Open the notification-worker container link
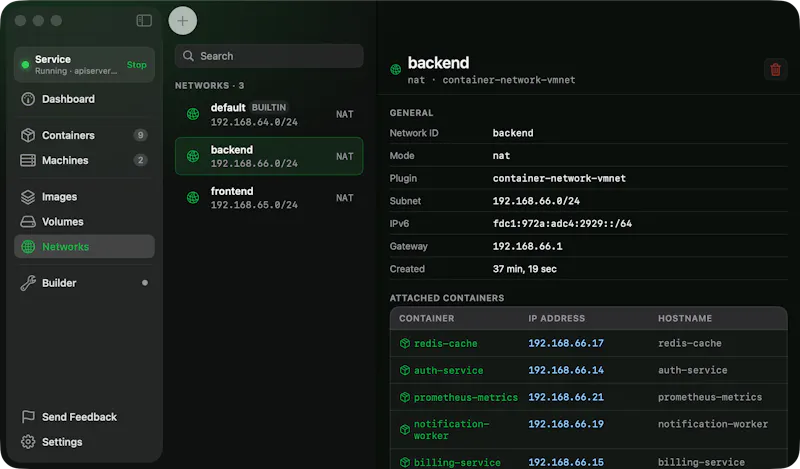This screenshot has height=469, width=800. [x=452, y=430]
